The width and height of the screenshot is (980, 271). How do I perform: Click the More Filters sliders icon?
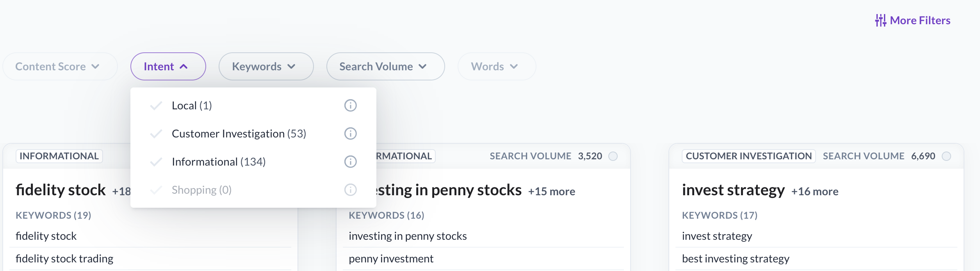point(880,20)
